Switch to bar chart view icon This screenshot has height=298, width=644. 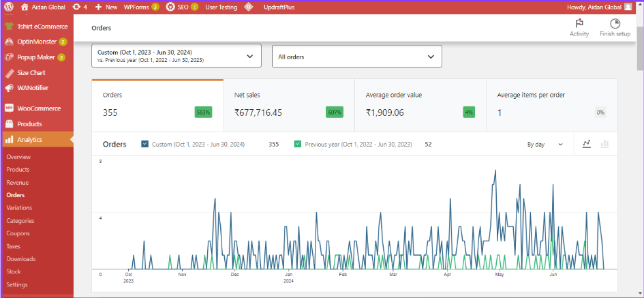pyautogui.click(x=604, y=144)
